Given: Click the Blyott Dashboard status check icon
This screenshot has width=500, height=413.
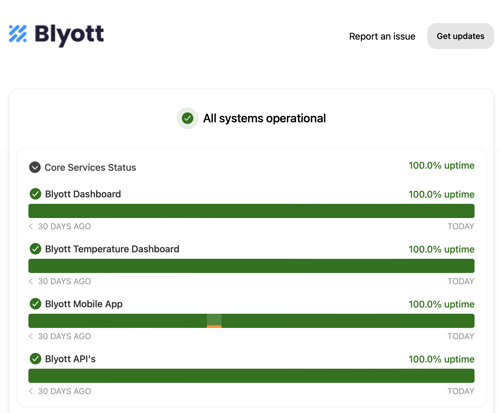Looking at the screenshot, I should [x=35, y=194].
